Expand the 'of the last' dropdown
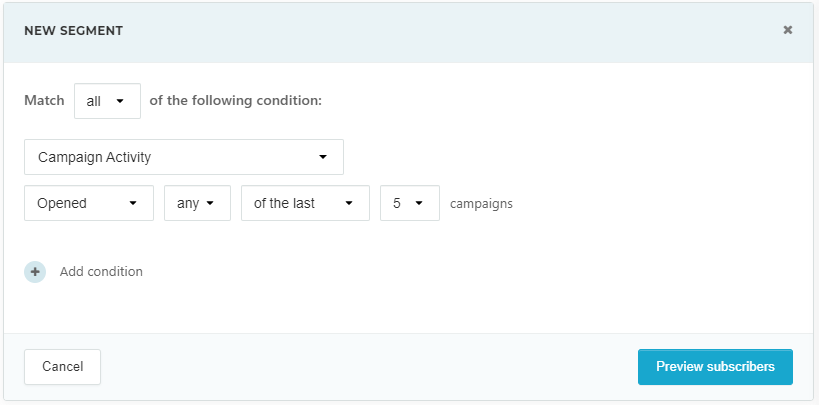The width and height of the screenshot is (819, 405). 305,203
